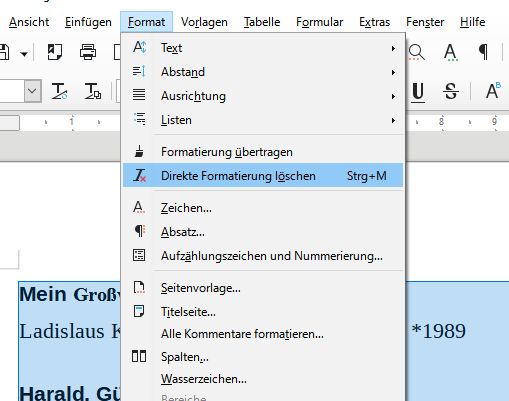Image resolution: width=509 pixels, height=401 pixels.
Task: Click the Check Spelling icon
Action: point(450,52)
